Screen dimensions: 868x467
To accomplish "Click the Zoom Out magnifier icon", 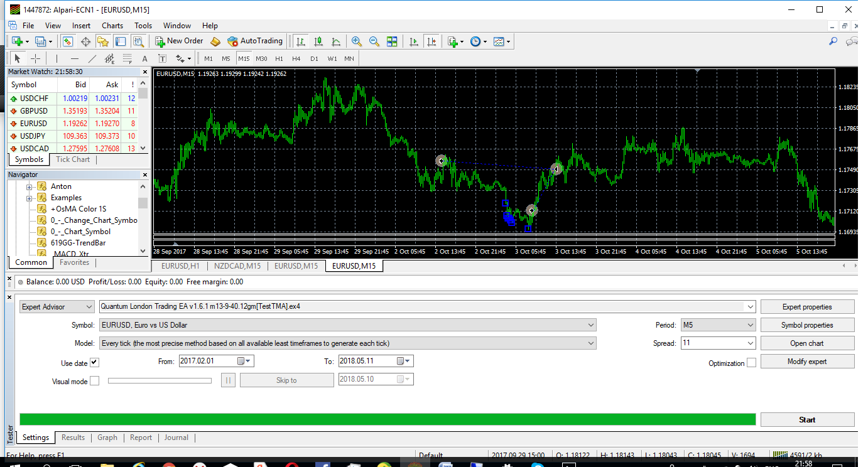I will [x=374, y=41].
